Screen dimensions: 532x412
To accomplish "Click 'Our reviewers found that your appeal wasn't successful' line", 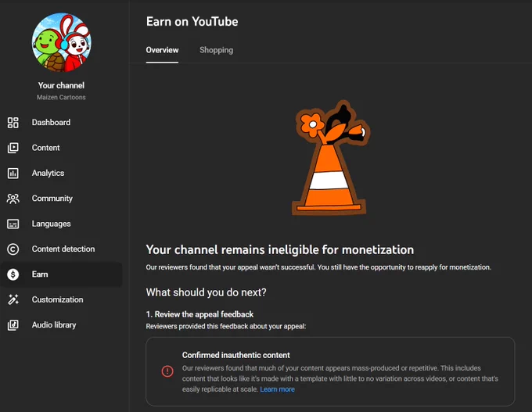I will click(x=318, y=267).
